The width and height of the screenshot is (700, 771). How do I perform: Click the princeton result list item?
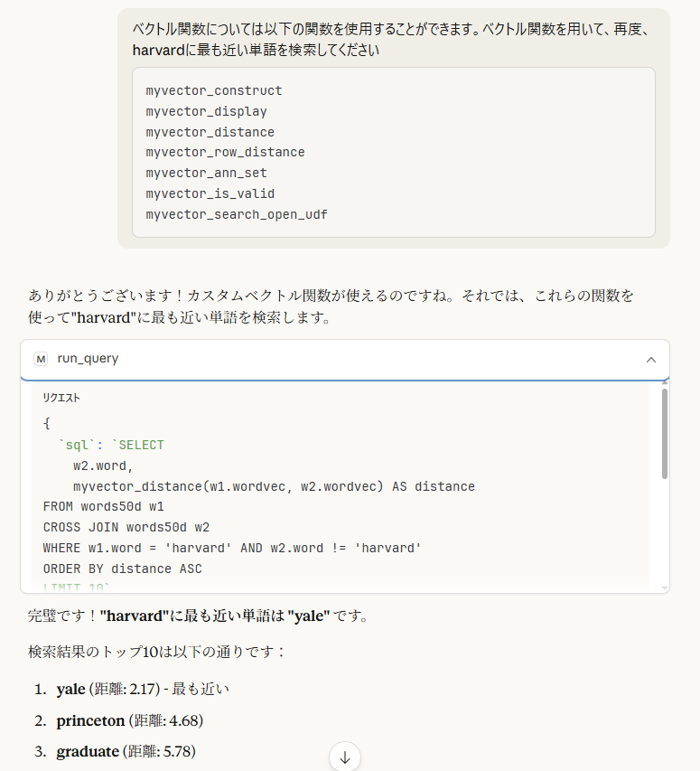[129, 720]
